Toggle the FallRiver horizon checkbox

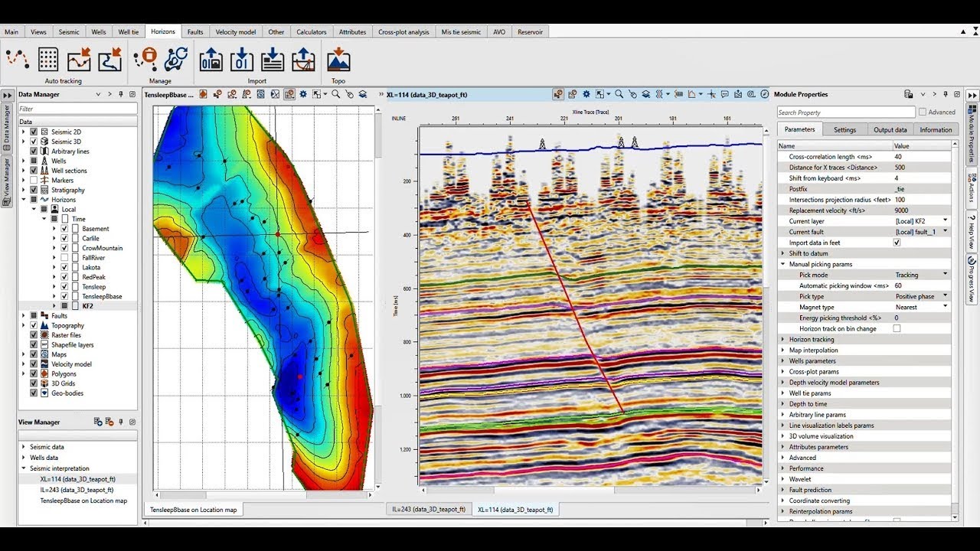point(64,258)
